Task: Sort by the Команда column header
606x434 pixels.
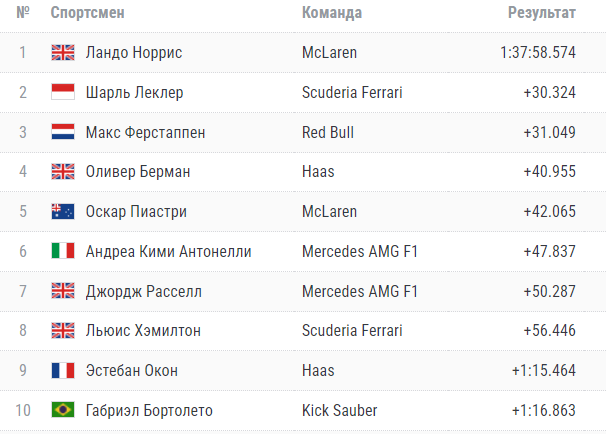Action: [x=331, y=14]
